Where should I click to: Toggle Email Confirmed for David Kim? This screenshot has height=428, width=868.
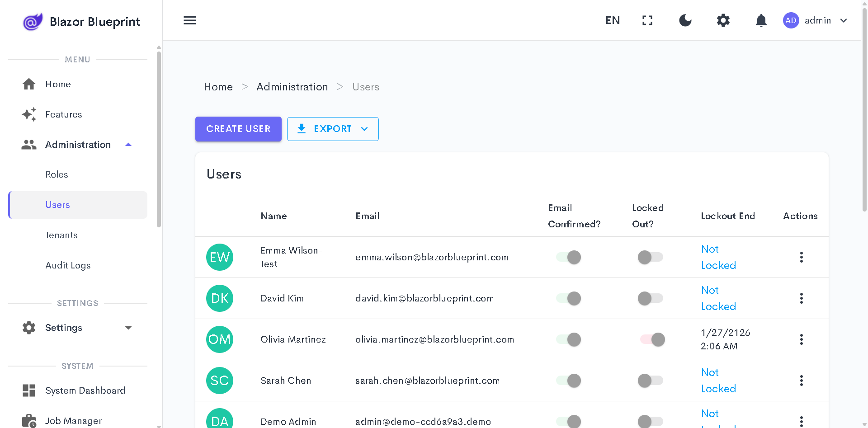569,298
